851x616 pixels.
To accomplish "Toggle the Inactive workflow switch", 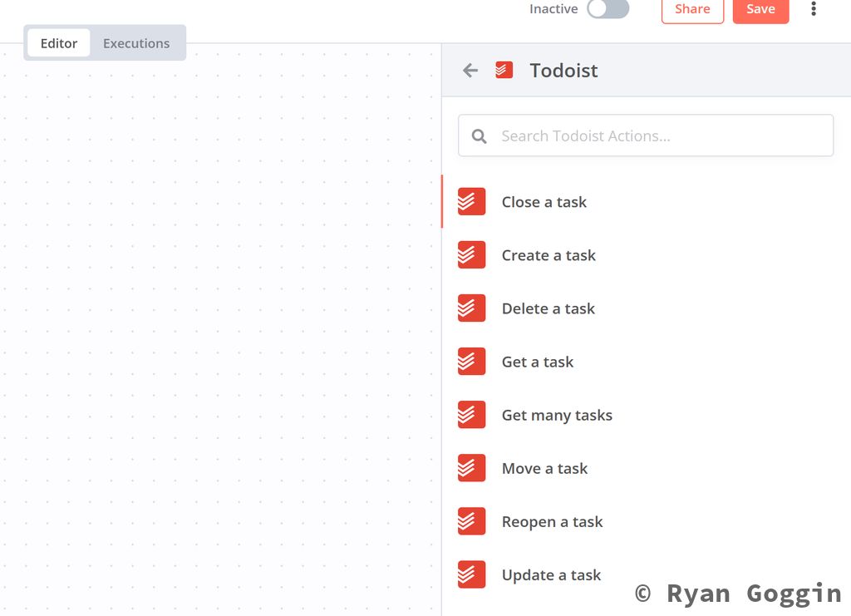I will point(608,9).
